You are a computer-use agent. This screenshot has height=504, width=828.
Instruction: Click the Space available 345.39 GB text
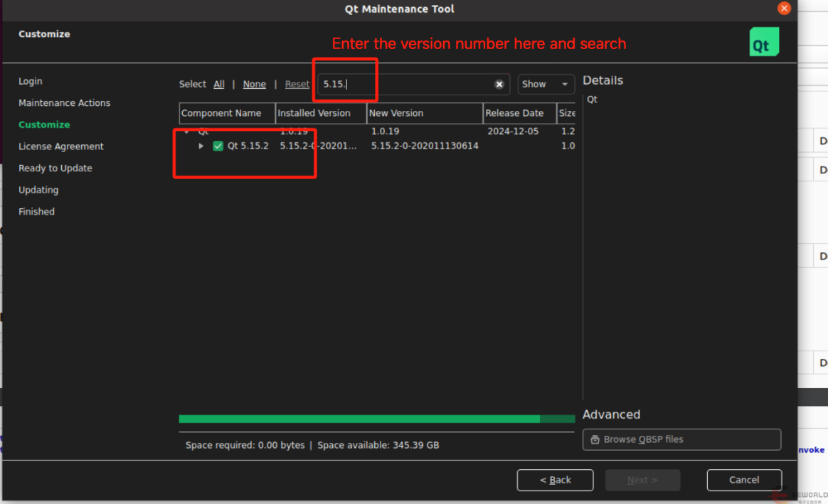tap(378, 446)
